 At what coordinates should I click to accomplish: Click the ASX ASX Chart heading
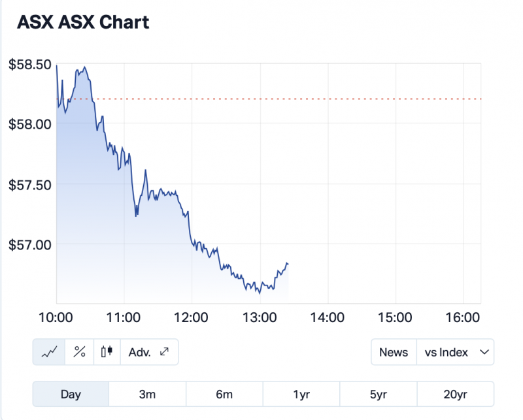83,22
